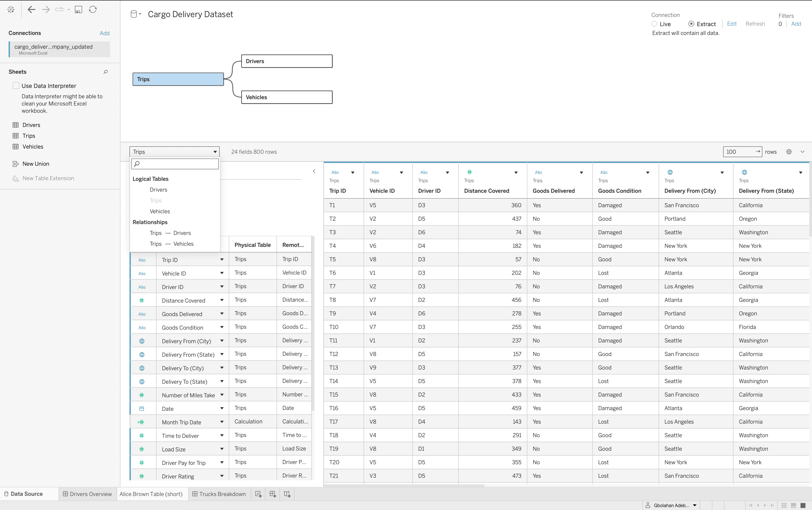Image resolution: width=812 pixels, height=510 pixels.
Task: Open the search sheets magnifier icon
Action: coord(106,72)
